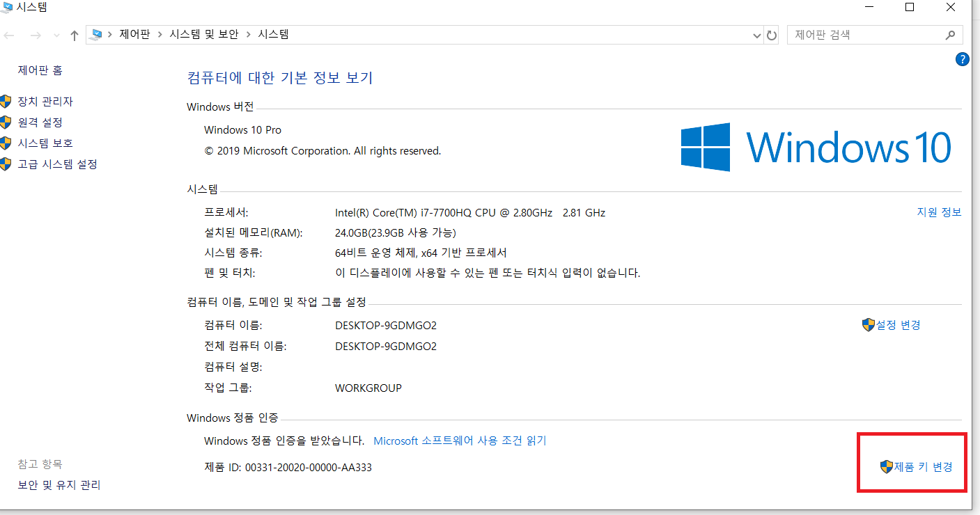
Task: Open Help via blue question mark
Action: (x=963, y=59)
